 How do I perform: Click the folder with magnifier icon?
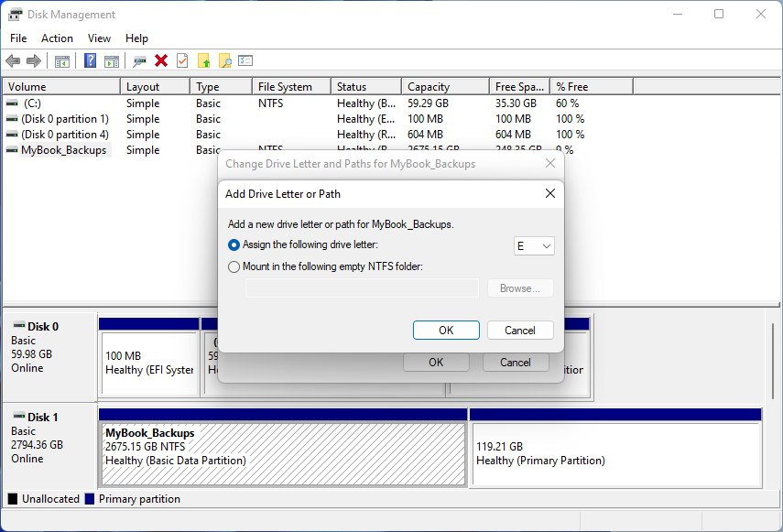(x=225, y=60)
